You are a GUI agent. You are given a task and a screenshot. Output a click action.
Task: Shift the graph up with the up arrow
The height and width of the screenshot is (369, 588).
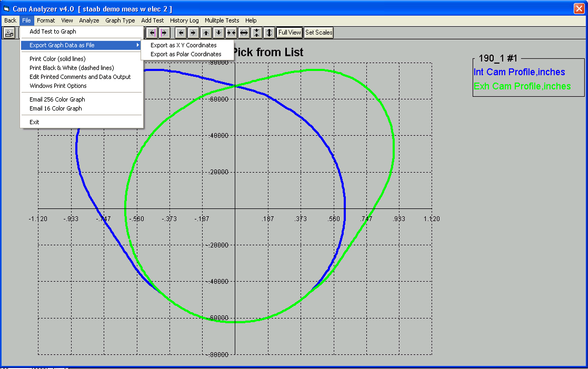[206, 33]
